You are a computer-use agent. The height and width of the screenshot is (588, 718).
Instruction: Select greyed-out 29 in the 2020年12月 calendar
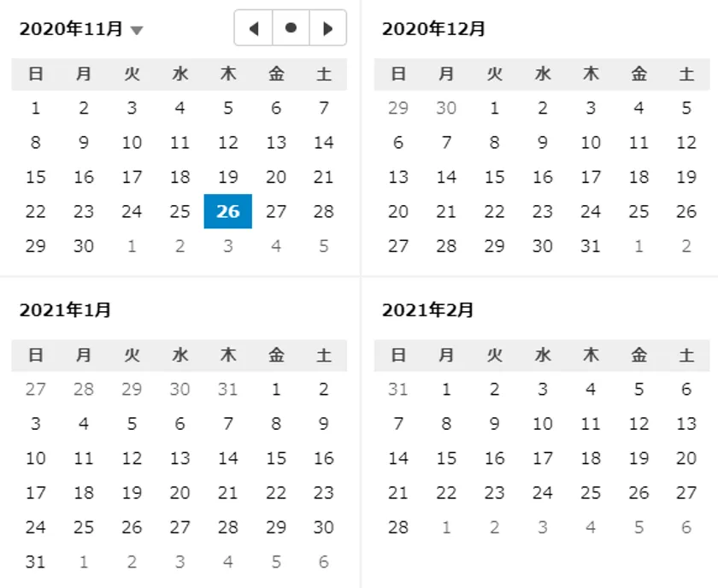click(398, 109)
